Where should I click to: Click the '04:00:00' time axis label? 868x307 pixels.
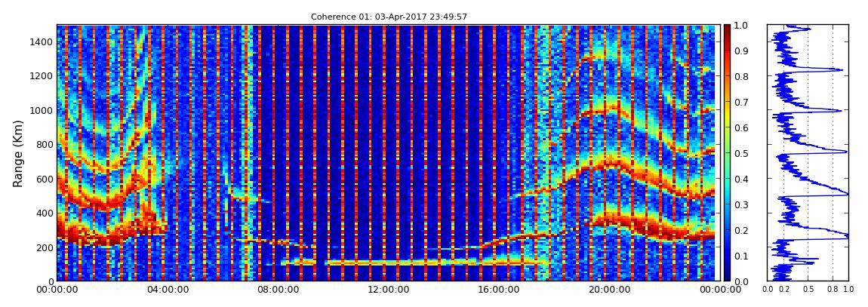(167, 290)
